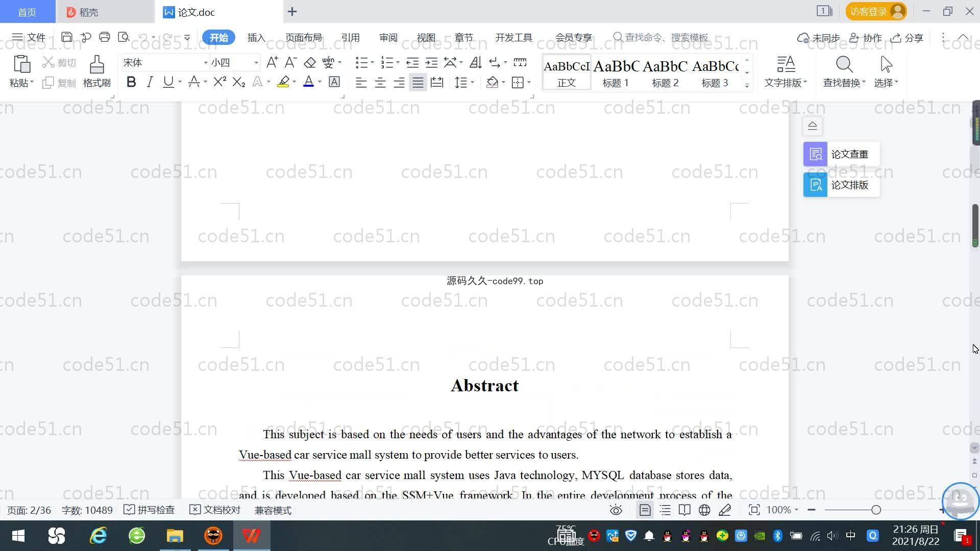Apply the Heading 1 (标题 1) style
The height and width of the screenshot is (551, 980).
(x=616, y=72)
